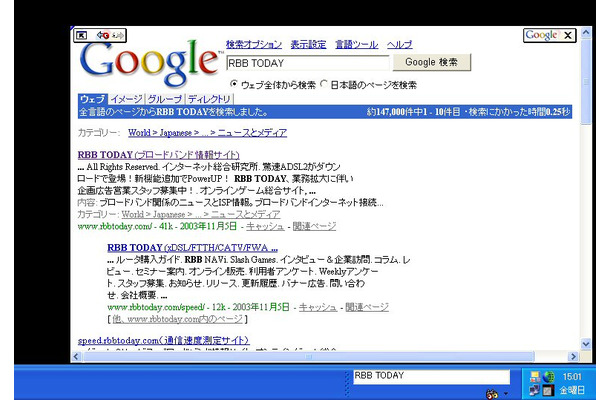Click green URL www.rbbtoday.com/ - 41k
This screenshot has width=610, height=400.
click(x=125, y=226)
